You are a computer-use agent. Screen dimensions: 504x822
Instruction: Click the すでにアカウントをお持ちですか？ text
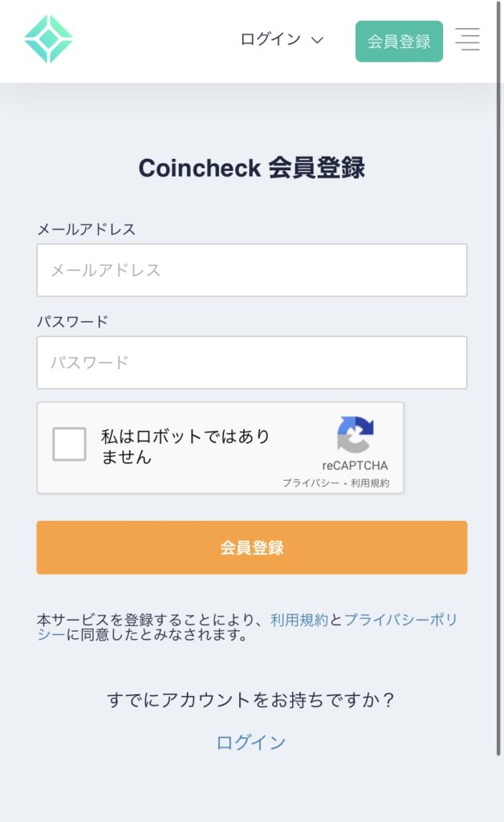[x=251, y=700]
